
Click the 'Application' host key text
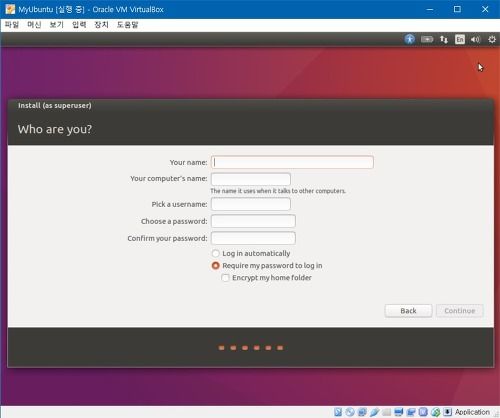[x=472, y=412]
